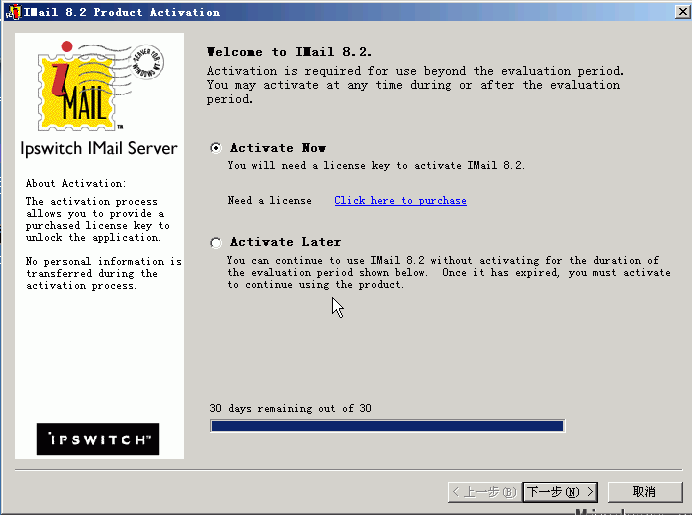Click the greyed-out 上一步 (B) back button

[484, 491]
